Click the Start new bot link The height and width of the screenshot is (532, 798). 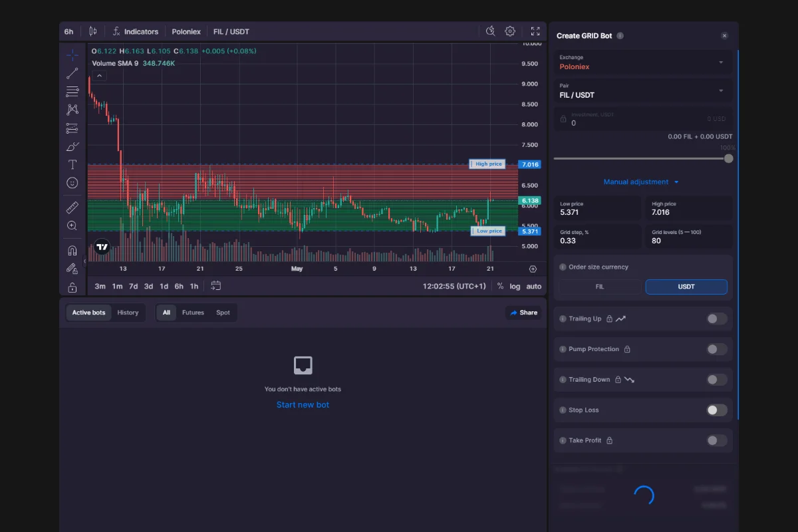[303, 404]
